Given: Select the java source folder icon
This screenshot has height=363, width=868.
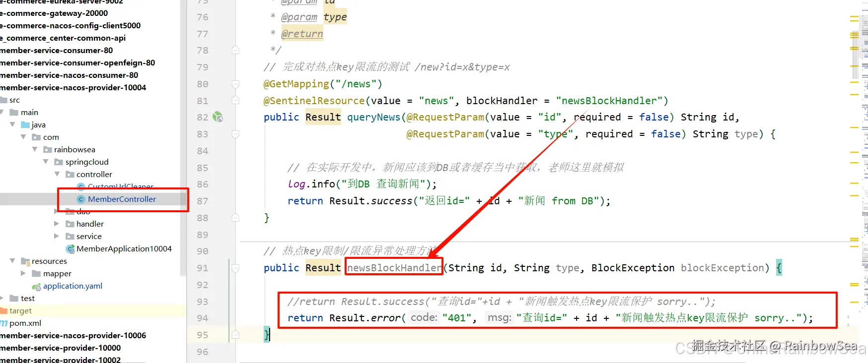Looking at the screenshot, I should (x=25, y=124).
